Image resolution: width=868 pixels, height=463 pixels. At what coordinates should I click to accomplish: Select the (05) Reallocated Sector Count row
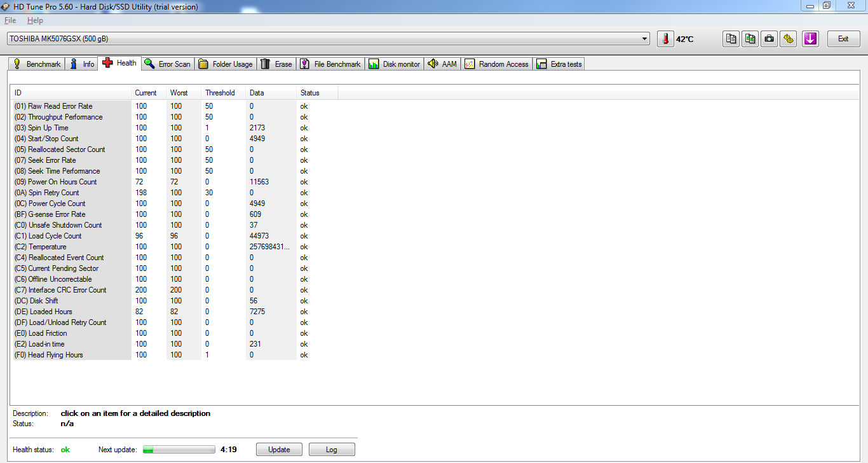tap(174, 149)
